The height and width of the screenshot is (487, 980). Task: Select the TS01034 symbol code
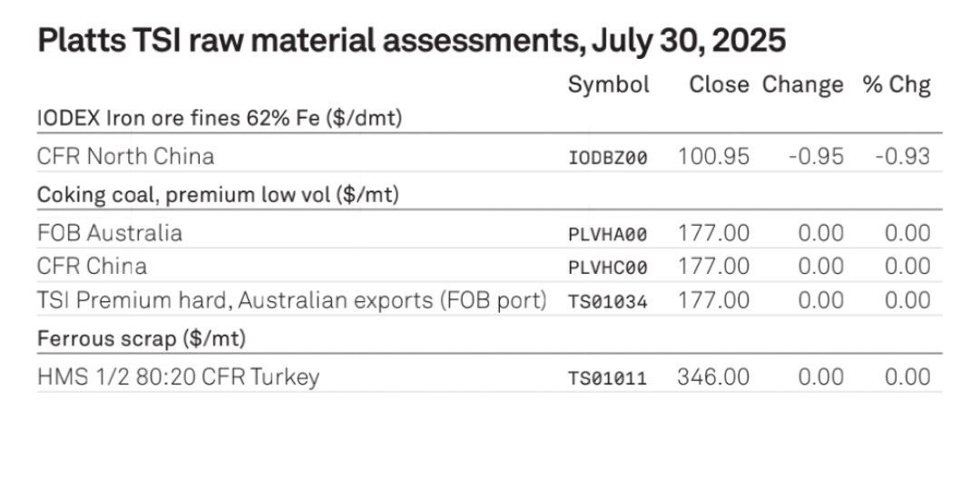[x=607, y=302]
